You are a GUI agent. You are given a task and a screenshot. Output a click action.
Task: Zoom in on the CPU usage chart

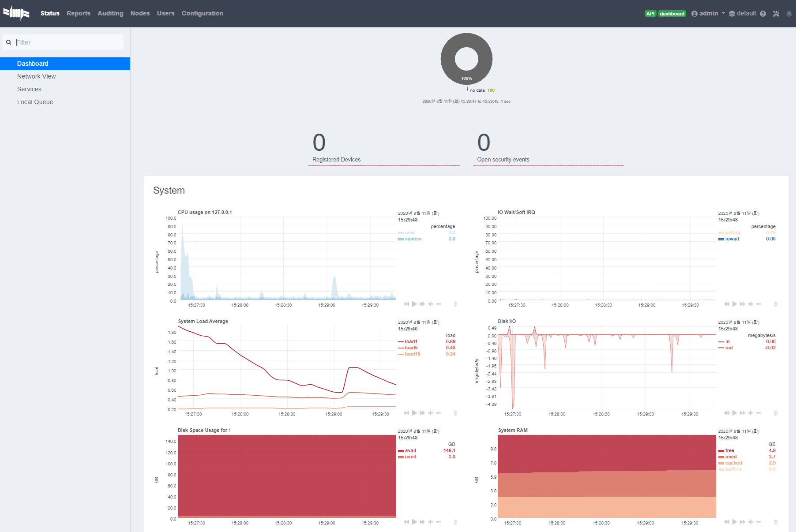pos(430,304)
